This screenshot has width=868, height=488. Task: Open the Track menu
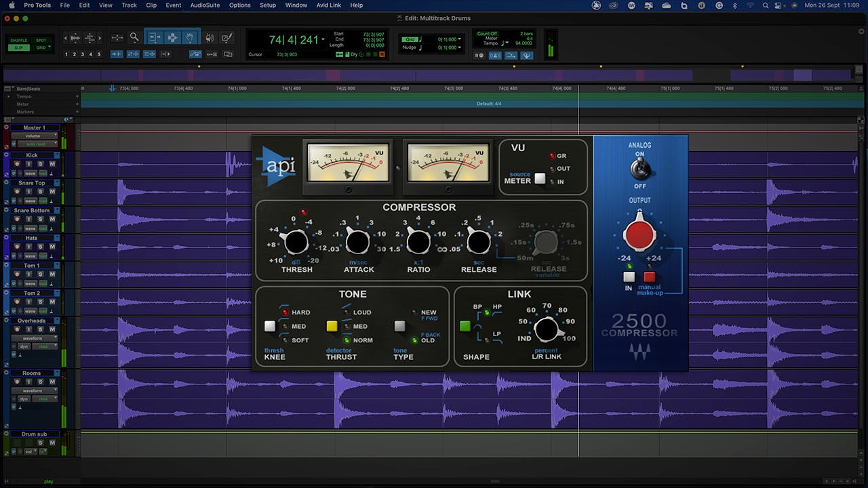click(x=129, y=5)
